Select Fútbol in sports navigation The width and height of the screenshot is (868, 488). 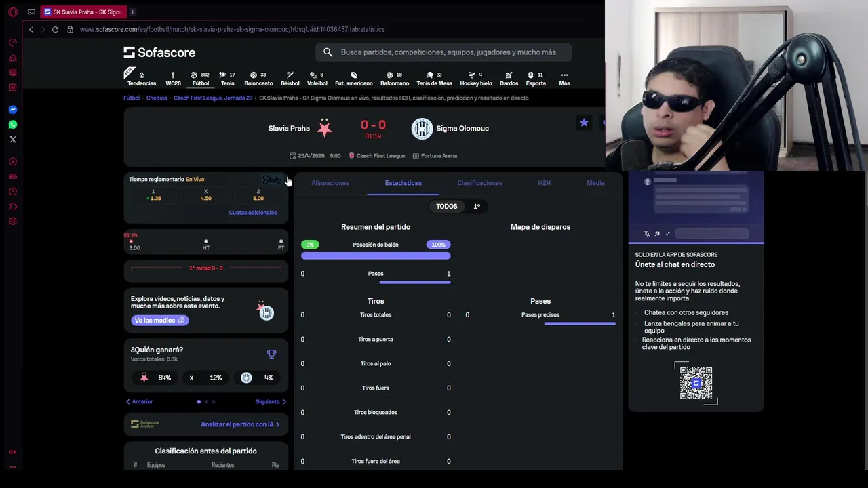(x=200, y=79)
